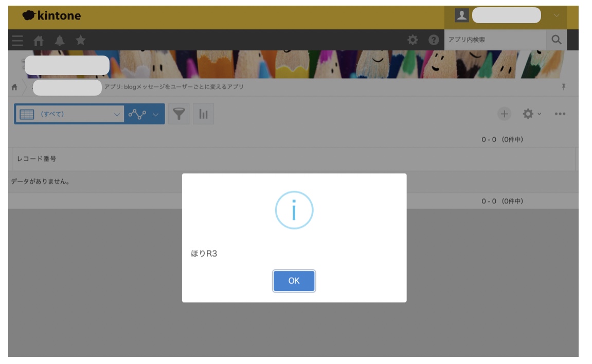Open the hamburger menu icon
Screen dimensions: 592x364
pyautogui.click(x=17, y=40)
